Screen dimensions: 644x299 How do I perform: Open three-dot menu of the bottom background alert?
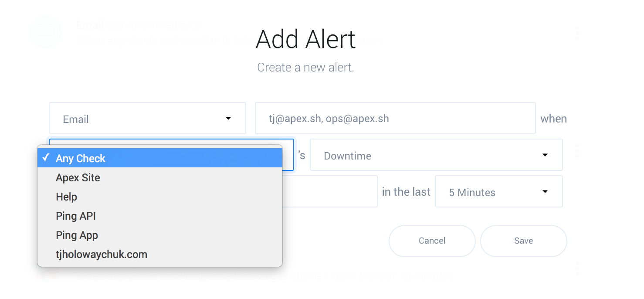point(577,268)
